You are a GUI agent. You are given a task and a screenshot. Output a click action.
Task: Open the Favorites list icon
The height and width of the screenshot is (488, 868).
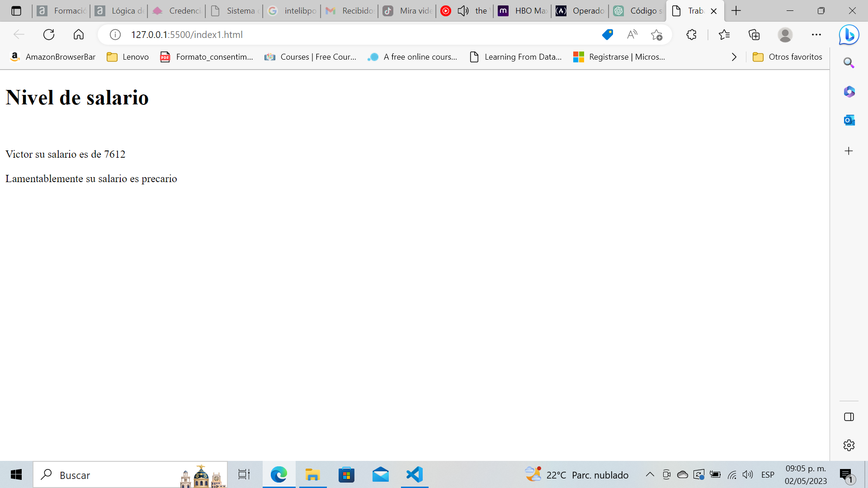pos(724,35)
